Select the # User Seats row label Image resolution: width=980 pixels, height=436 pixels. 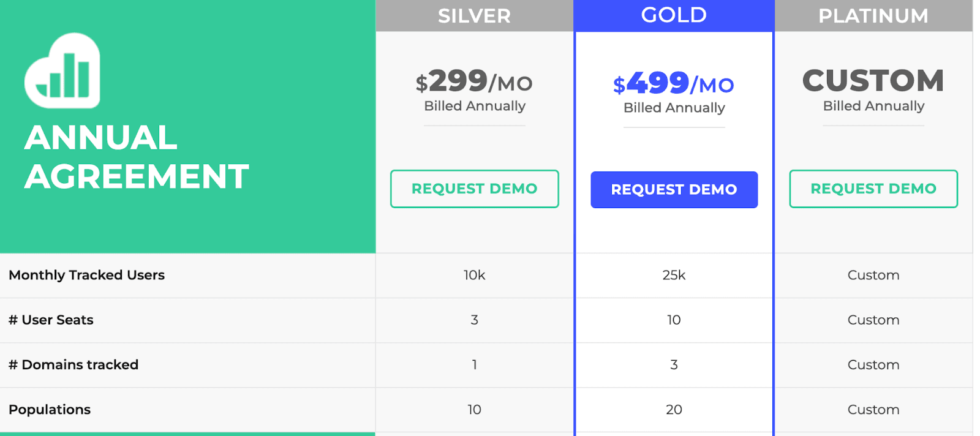coord(51,320)
